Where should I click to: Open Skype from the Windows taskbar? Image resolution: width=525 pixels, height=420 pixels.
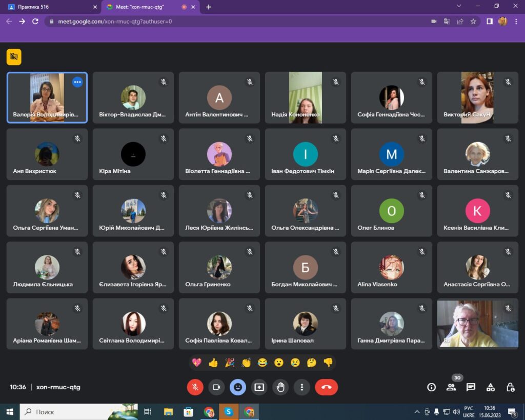point(228,412)
